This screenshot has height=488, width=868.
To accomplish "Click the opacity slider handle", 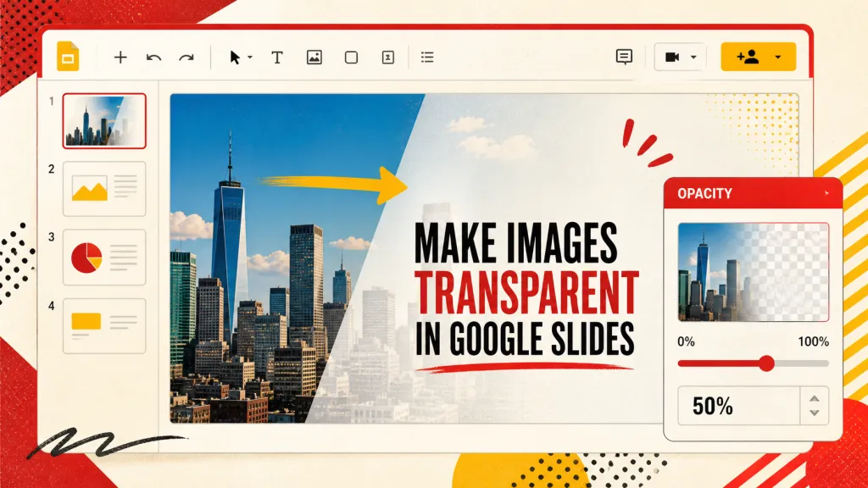I will (766, 363).
